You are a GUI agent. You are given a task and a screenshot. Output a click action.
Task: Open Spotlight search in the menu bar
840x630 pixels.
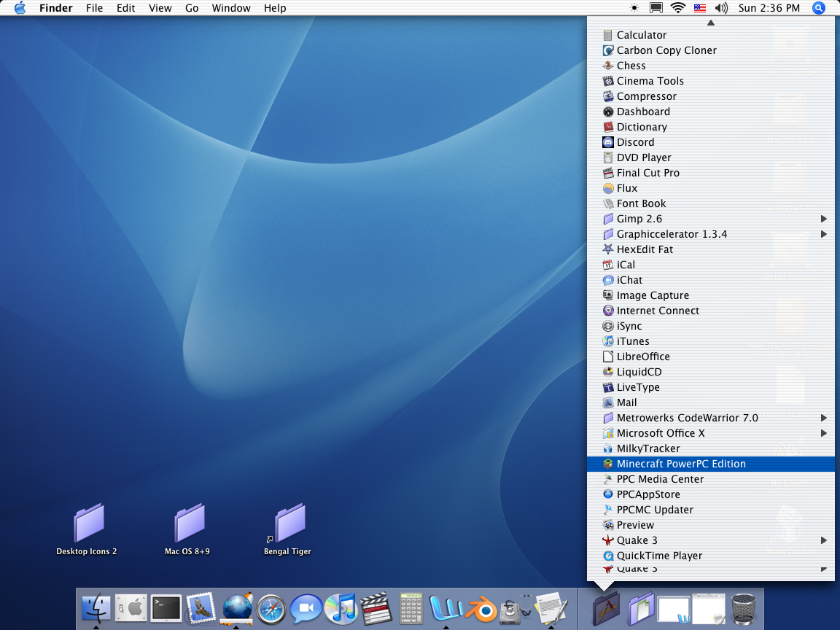(x=818, y=8)
